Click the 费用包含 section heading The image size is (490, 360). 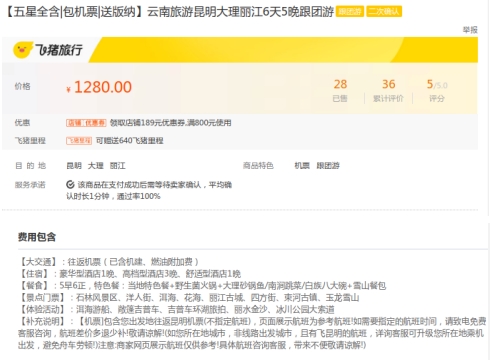pyautogui.click(x=37, y=237)
